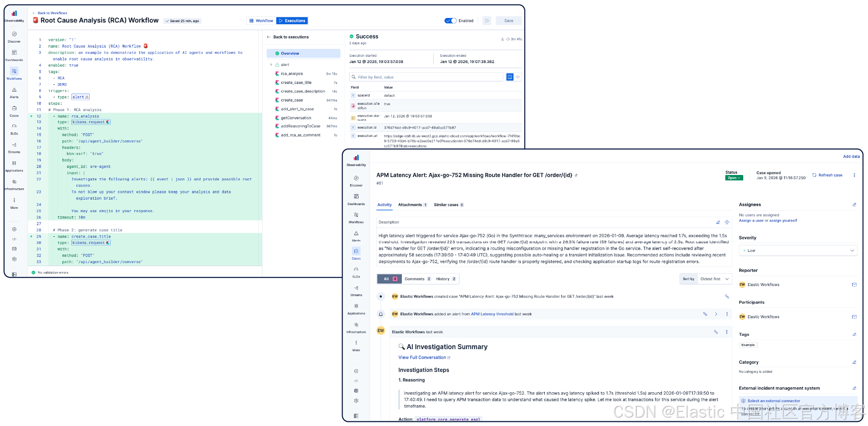Edit Assignees pencil icon
Image resolution: width=868 pixels, height=426 pixels.
point(854,205)
